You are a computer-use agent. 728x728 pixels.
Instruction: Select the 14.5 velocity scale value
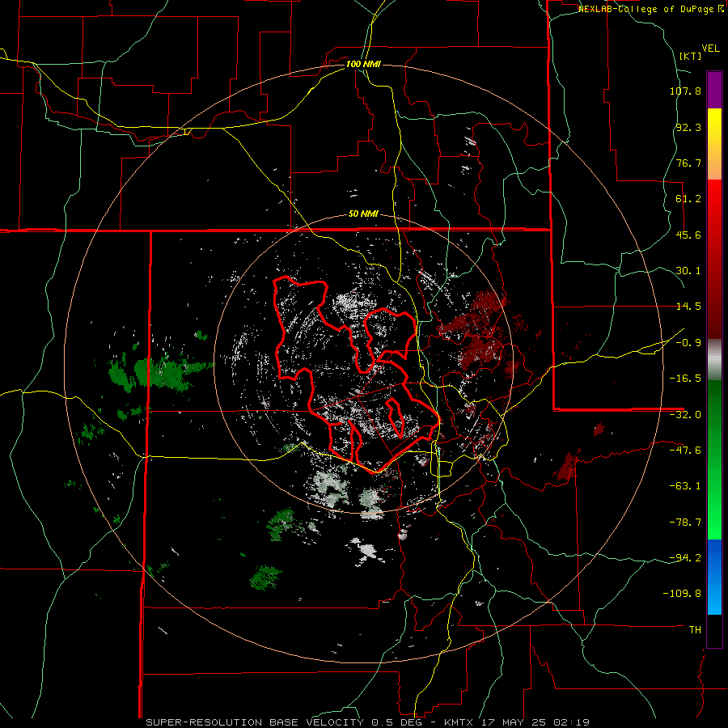click(688, 307)
